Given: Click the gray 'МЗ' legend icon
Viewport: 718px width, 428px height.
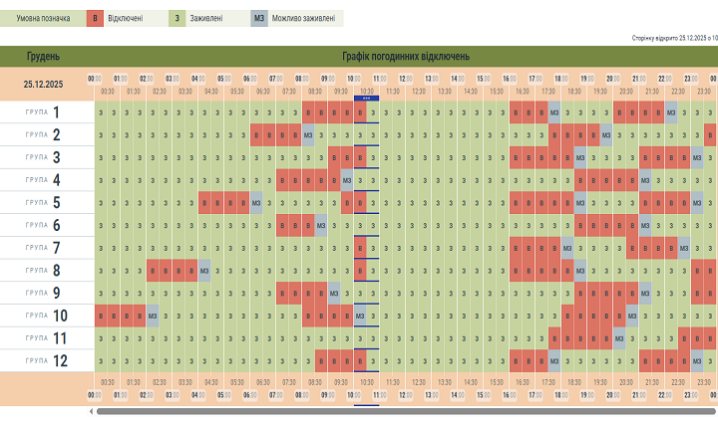Looking at the screenshot, I should coord(259,18).
